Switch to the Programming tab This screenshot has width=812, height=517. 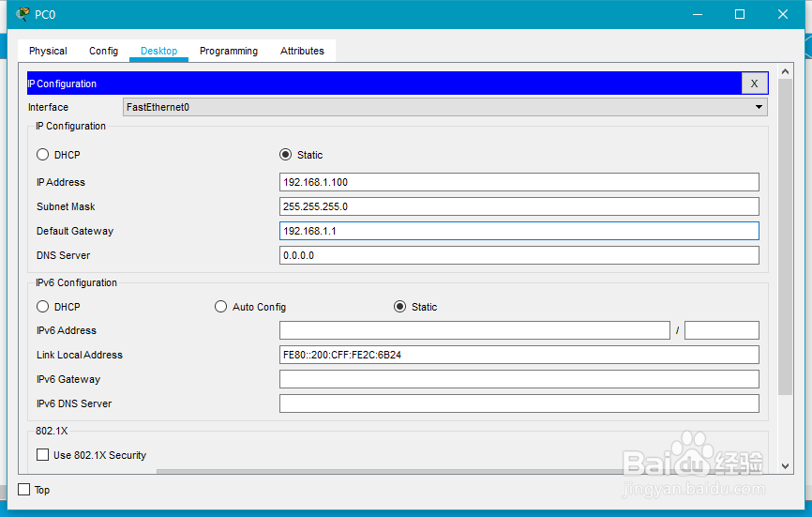229,51
